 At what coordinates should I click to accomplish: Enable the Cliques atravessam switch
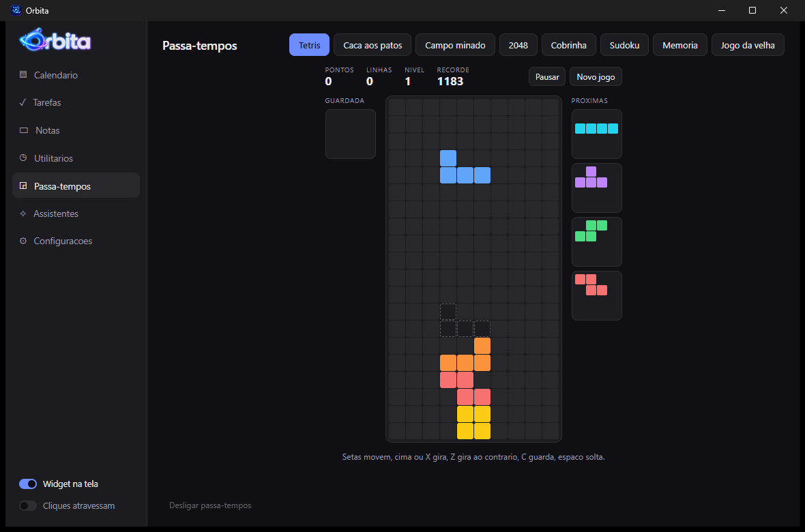coord(28,506)
